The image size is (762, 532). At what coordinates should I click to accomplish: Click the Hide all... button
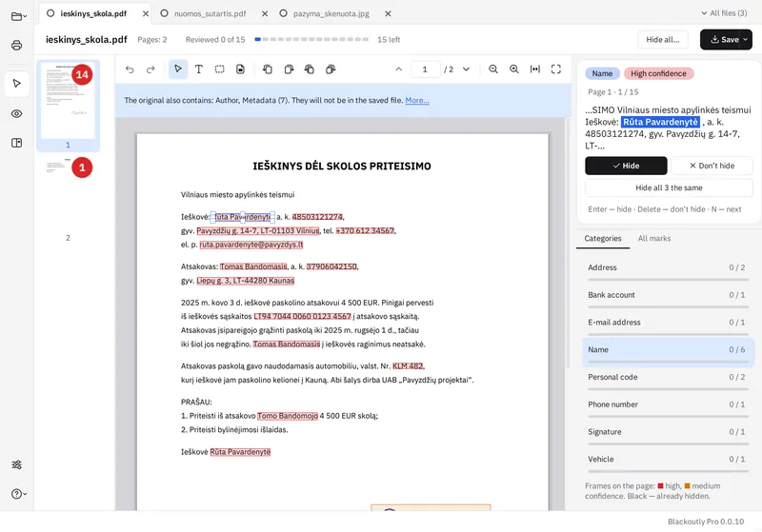662,39
